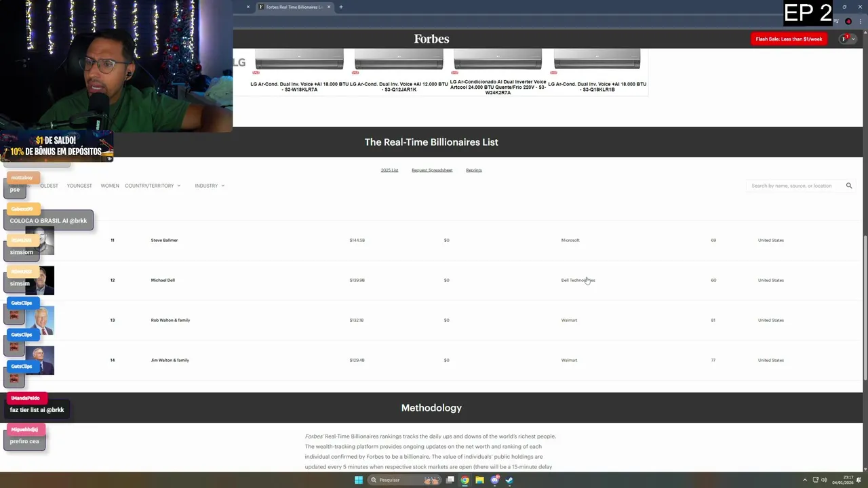Image resolution: width=868 pixels, height=488 pixels.
Task: Click the $129.4B net worth value
Action: pyautogui.click(x=357, y=360)
